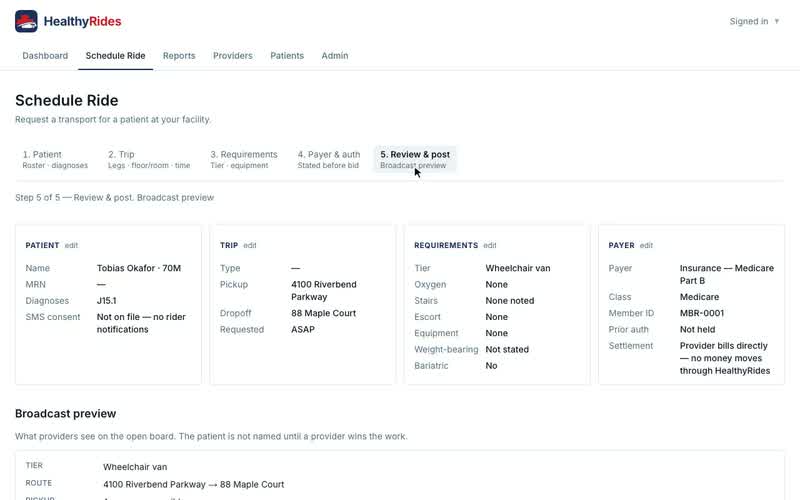The width and height of the screenshot is (800, 500).
Task: Click patient name Tobias Okafor · 70M
Action: point(139,268)
